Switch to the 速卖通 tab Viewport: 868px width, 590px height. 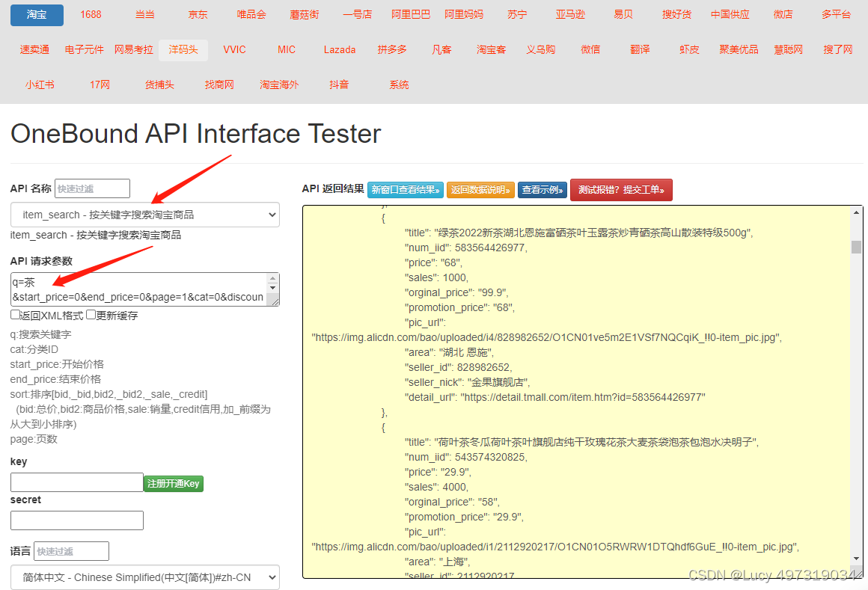coord(34,50)
